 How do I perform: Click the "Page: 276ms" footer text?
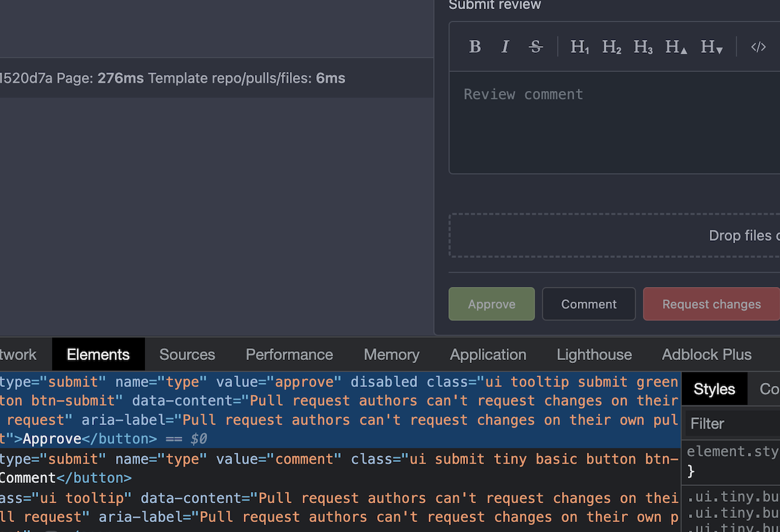click(x=100, y=78)
